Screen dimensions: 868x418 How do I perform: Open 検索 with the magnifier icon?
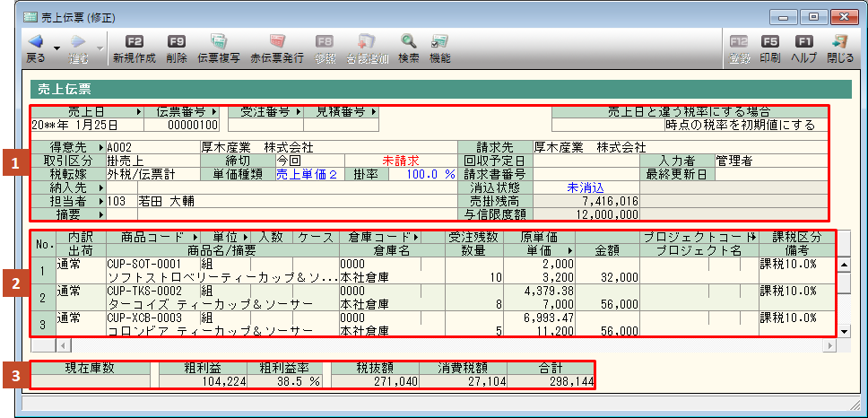click(408, 42)
